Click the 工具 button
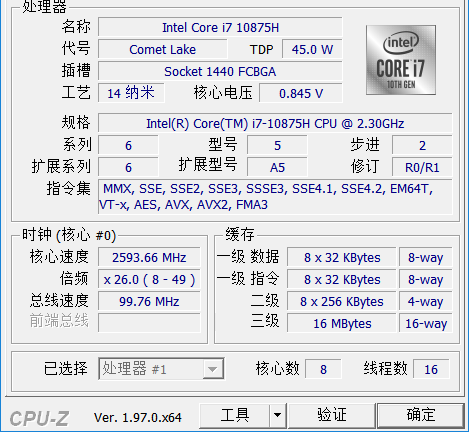 point(234,415)
